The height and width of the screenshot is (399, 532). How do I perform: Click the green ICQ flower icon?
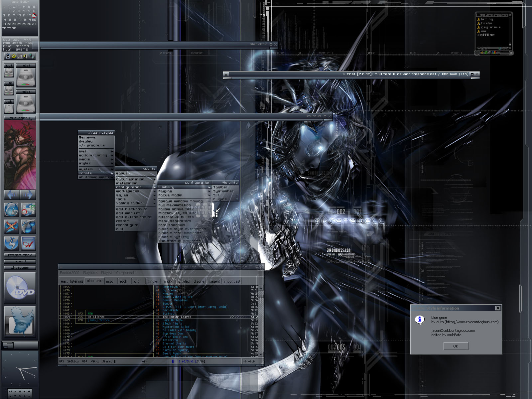tap(486, 52)
